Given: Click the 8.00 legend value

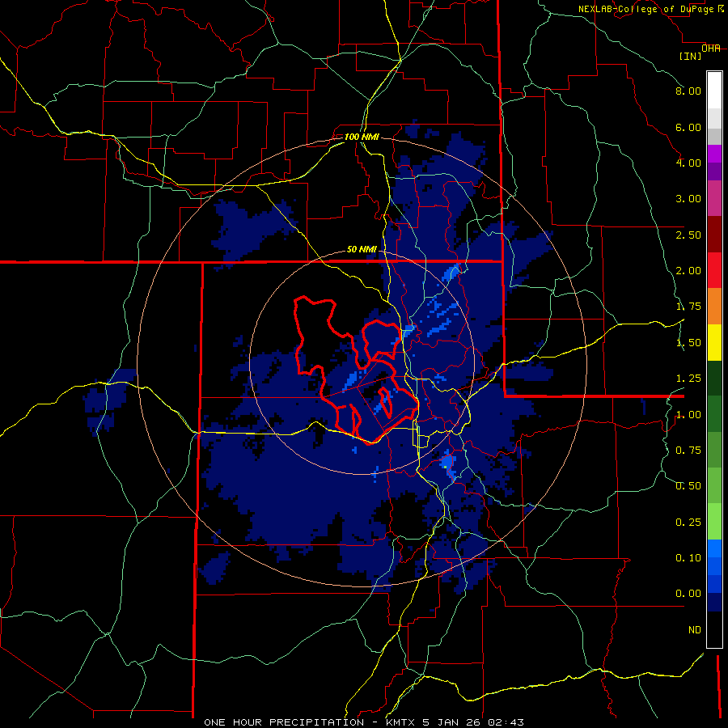Looking at the screenshot, I should [688, 91].
